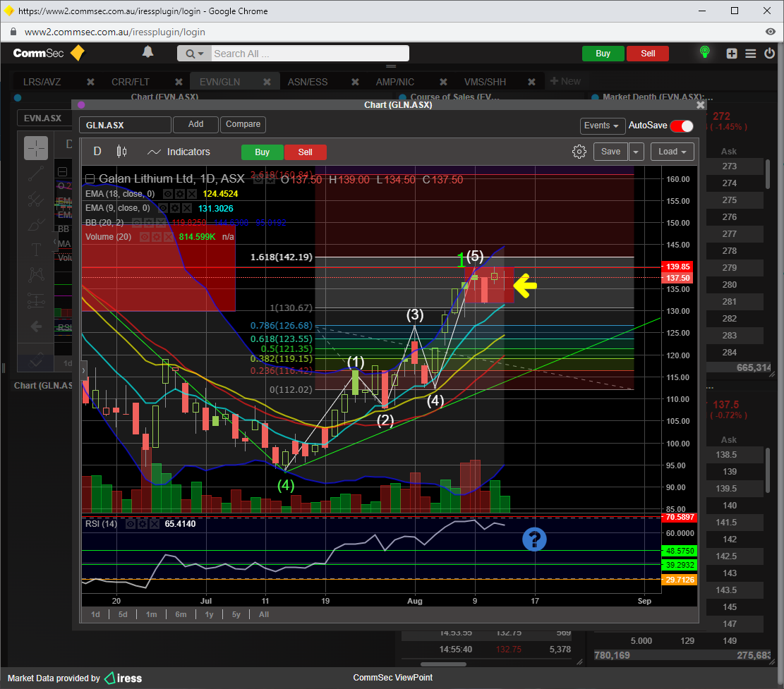Open settings for EMA 18 indicator
The width and height of the screenshot is (784, 689).
(179, 194)
